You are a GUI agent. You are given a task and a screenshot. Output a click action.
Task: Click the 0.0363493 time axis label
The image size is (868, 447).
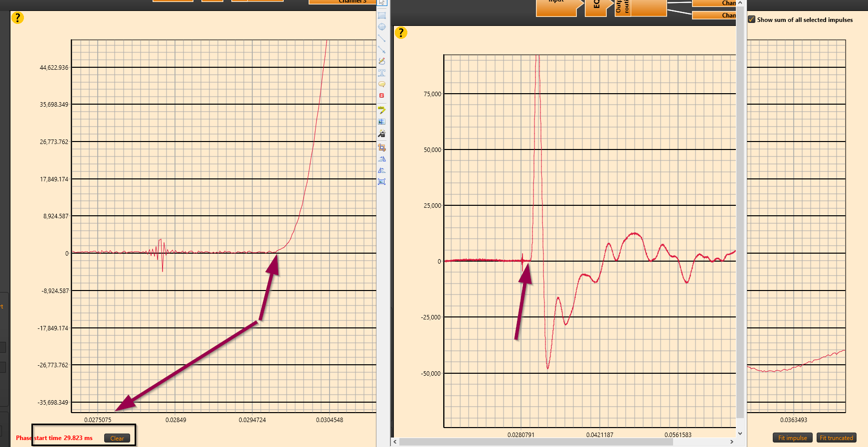(x=794, y=420)
